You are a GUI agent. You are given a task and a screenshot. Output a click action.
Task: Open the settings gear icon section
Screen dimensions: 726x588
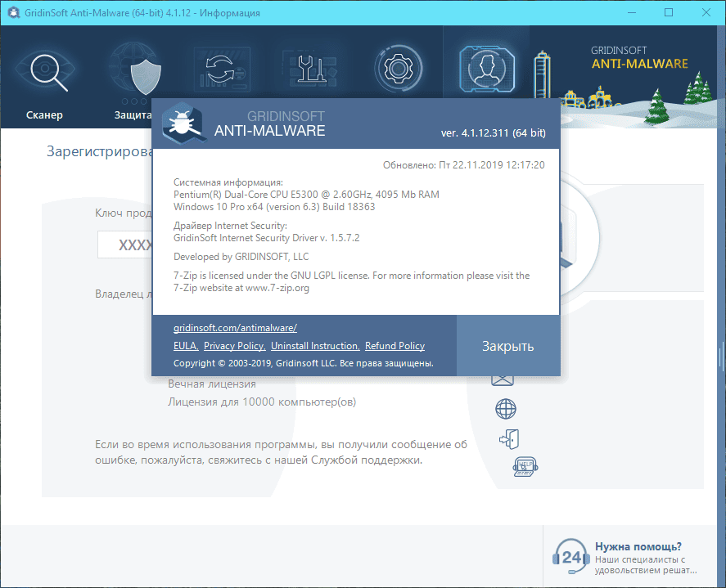pyautogui.click(x=398, y=69)
